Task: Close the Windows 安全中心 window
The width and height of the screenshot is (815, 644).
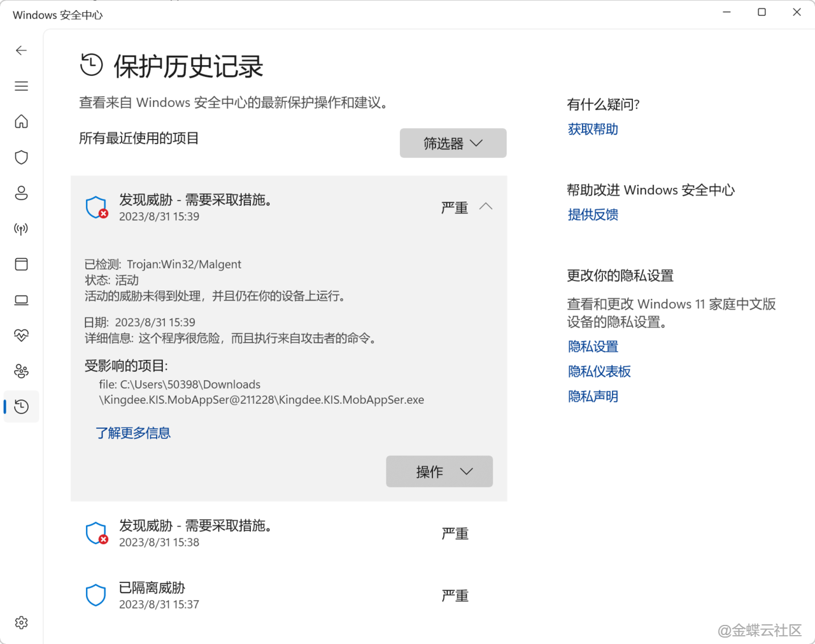Action: pos(797,12)
